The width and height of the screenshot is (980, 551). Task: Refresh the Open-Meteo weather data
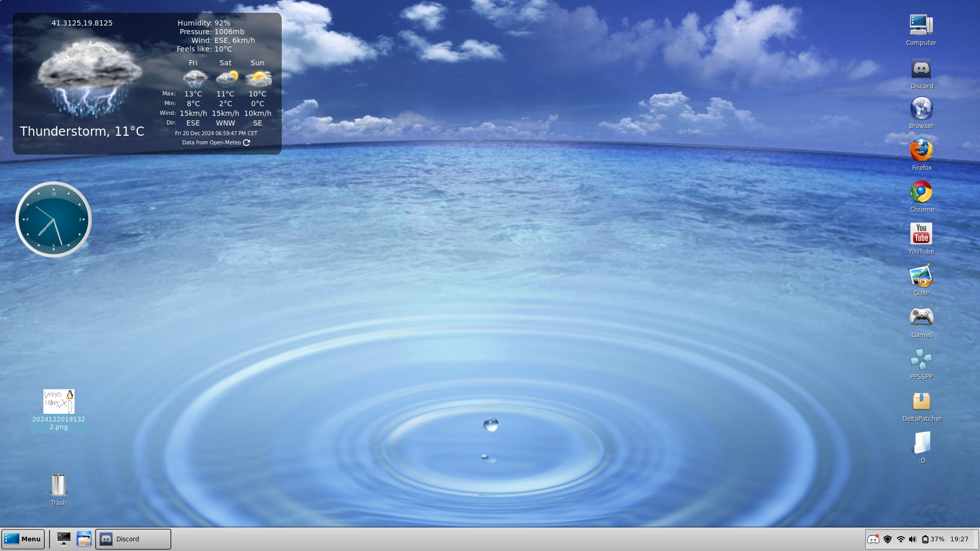(x=247, y=143)
